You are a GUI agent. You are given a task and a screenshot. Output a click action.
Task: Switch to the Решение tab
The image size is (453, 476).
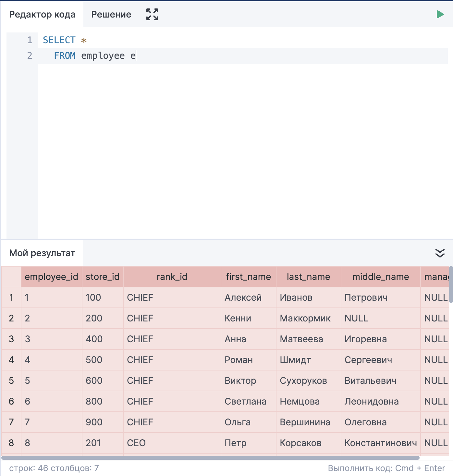111,14
